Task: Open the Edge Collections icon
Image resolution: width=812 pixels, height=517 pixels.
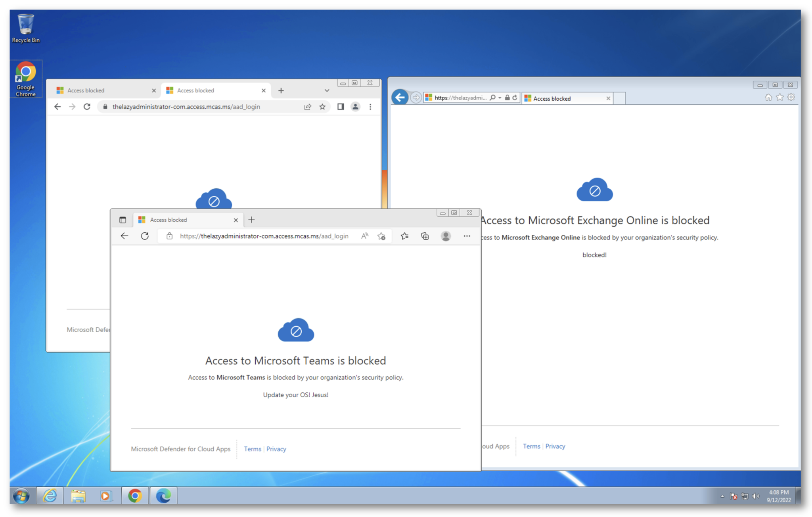Action: point(425,236)
